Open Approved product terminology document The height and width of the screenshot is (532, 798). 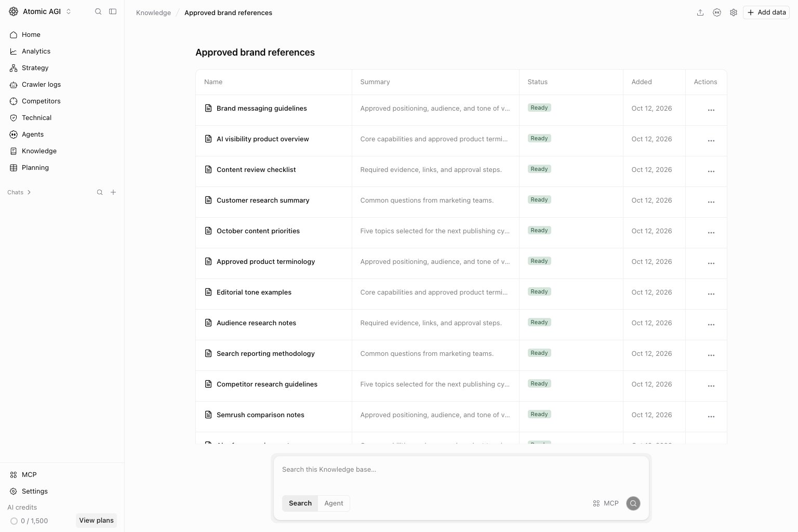tap(266, 262)
